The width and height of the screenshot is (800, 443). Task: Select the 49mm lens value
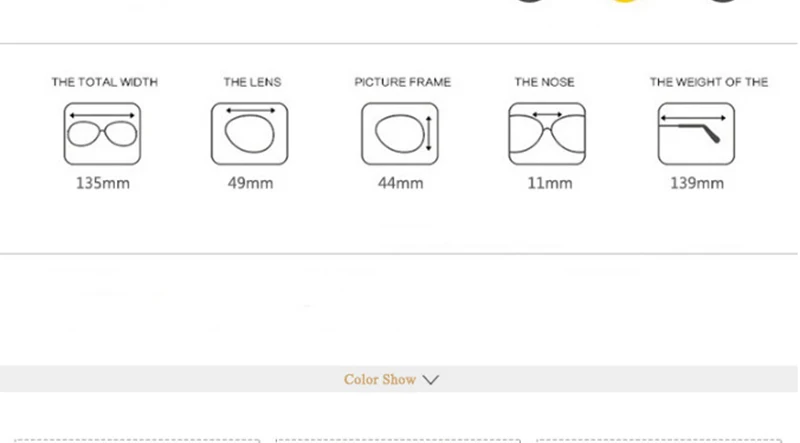(x=250, y=183)
